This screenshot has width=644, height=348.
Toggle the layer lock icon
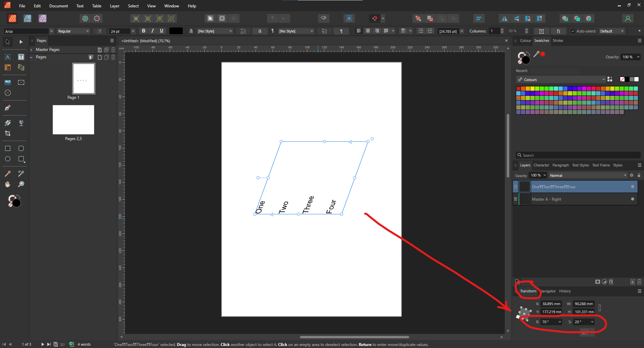tap(639, 175)
